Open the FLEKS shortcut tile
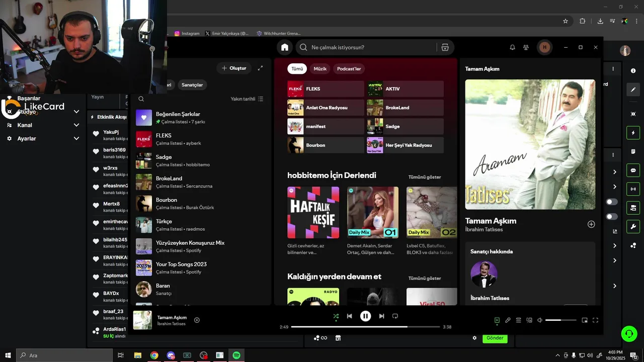 point(326,89)
